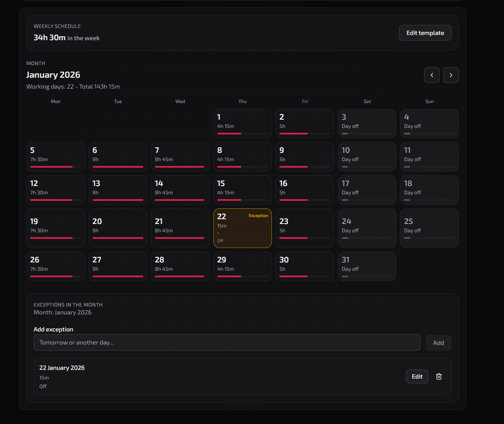Open Monday 5 day cell

(x=56, y=157)
